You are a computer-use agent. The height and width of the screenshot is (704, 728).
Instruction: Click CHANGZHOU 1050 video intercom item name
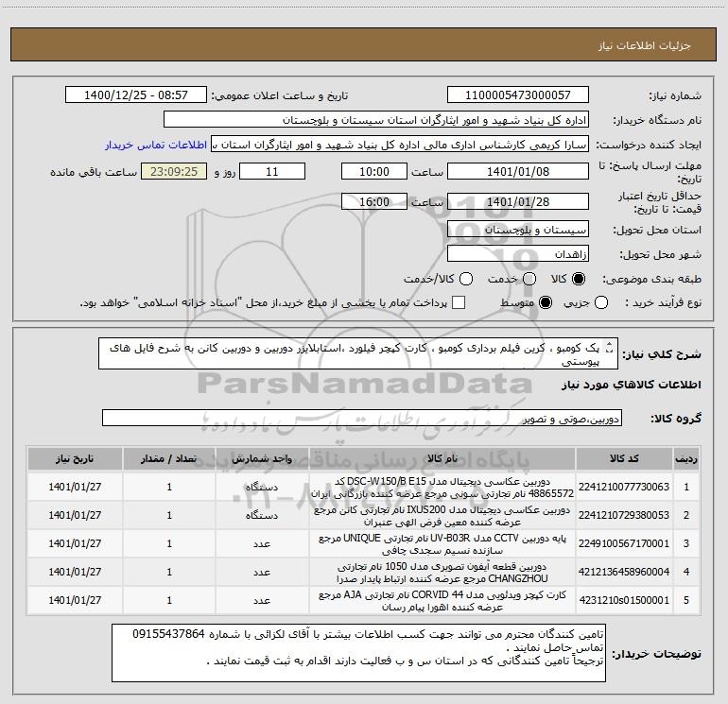pos(442,573)
